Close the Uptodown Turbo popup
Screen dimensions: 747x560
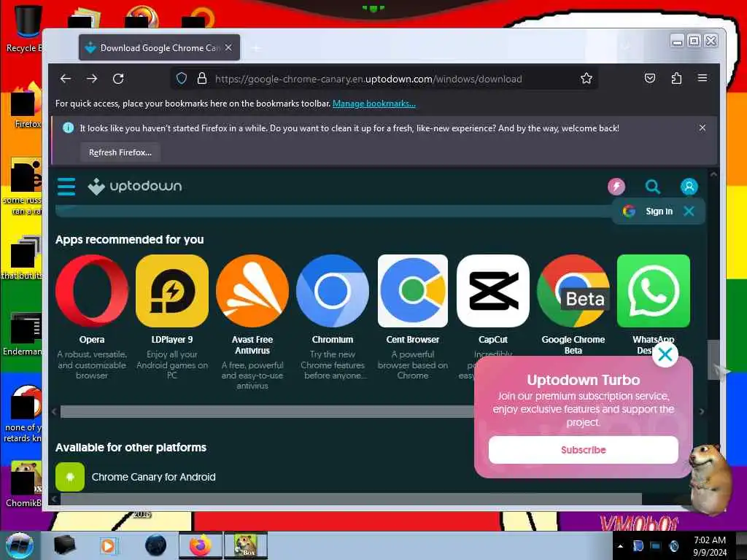click(x=665, y=354)
